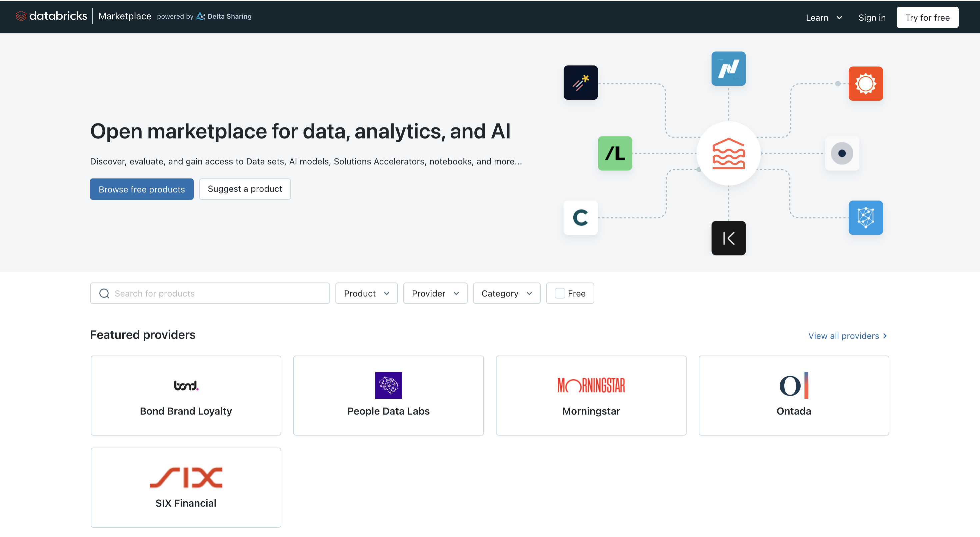The image size is (980, 537).
Task: Open the Learn menu in header
Action: click(823, 17)
